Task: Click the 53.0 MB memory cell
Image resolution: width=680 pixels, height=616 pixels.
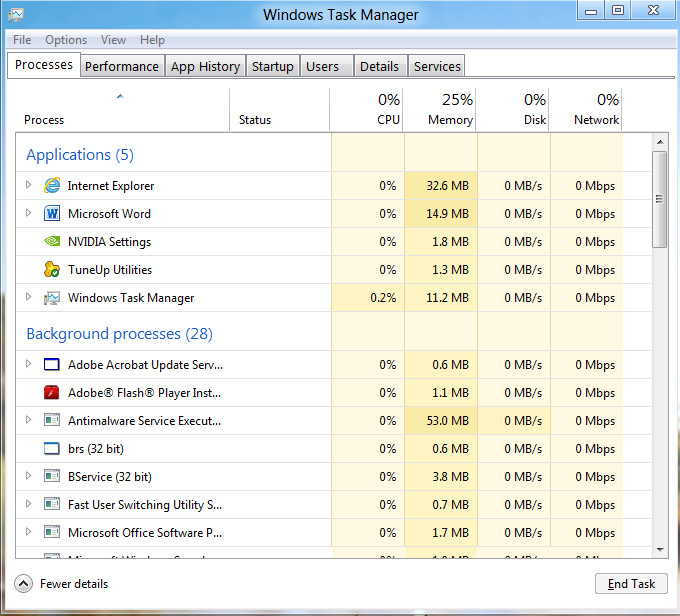Action: [x=441, y=421]
